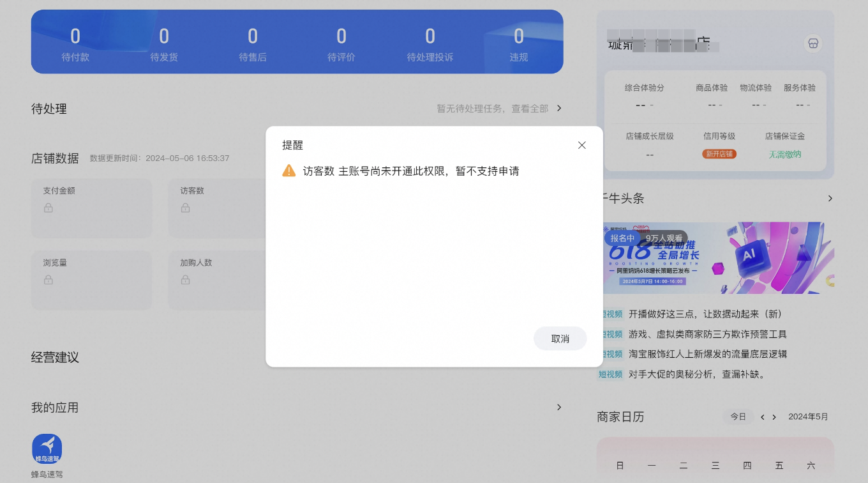Open article 对手大促的奥秘分析，查漏补缺。
Screen dimensions: 868x483
pyautogui.click(x=697, y=374)
